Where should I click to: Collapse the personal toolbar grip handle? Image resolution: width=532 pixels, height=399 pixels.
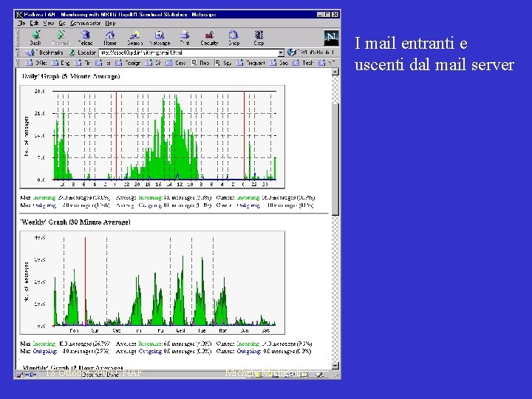point(17,63)
